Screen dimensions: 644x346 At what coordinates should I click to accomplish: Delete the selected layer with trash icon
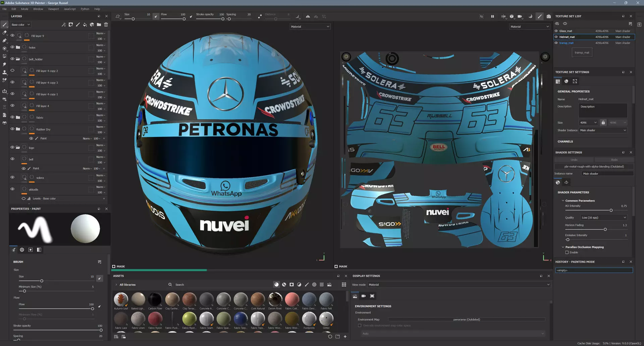click(106, 24)
